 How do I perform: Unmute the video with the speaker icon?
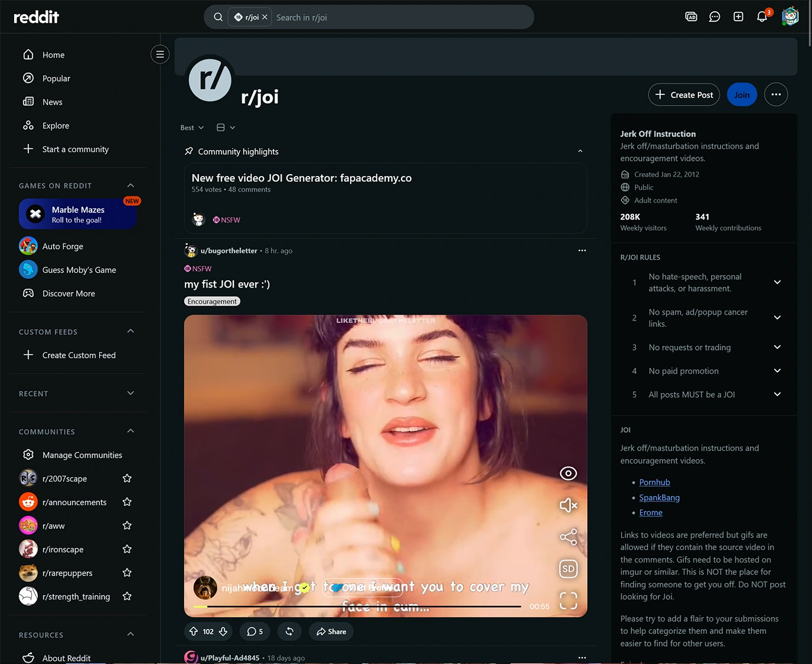568,505
